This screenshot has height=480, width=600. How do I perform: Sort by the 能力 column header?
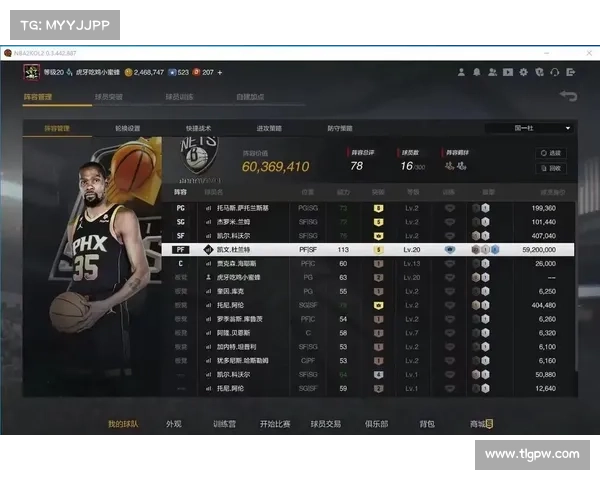click(343, 192)
